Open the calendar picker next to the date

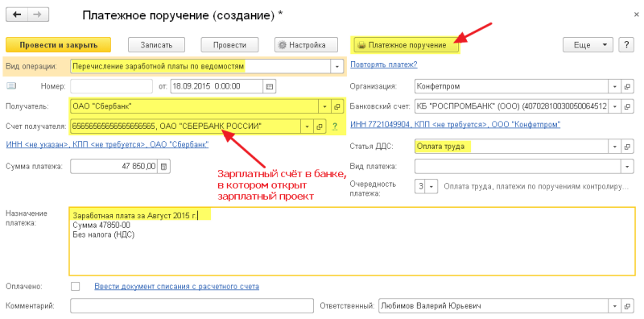(270, 86)
